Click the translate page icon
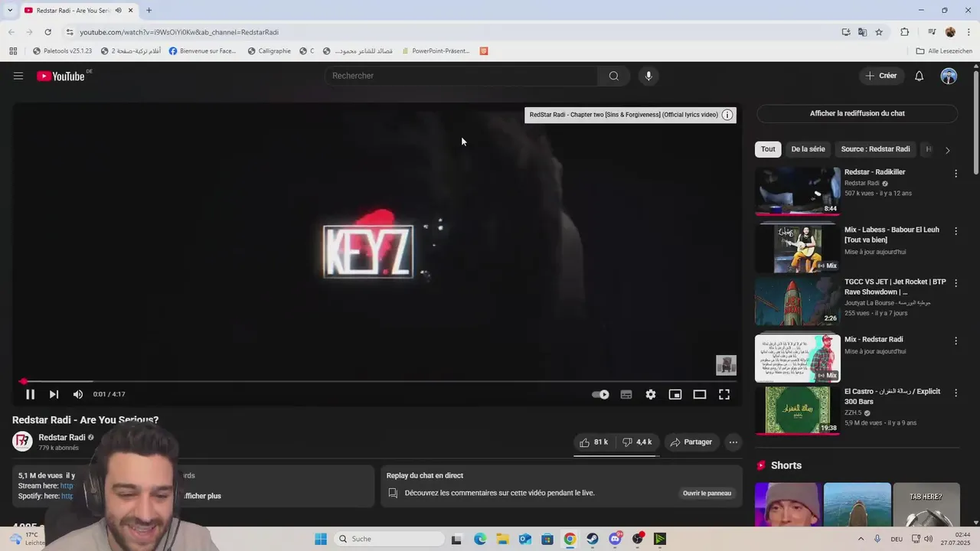The image size is (980, 551). pyautogui.click(x=862, y=32)
